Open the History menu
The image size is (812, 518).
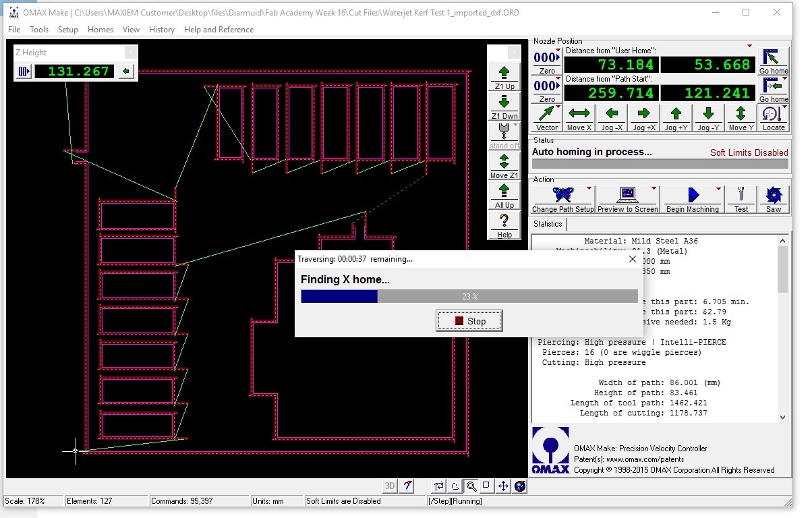(x=162, y=30)
